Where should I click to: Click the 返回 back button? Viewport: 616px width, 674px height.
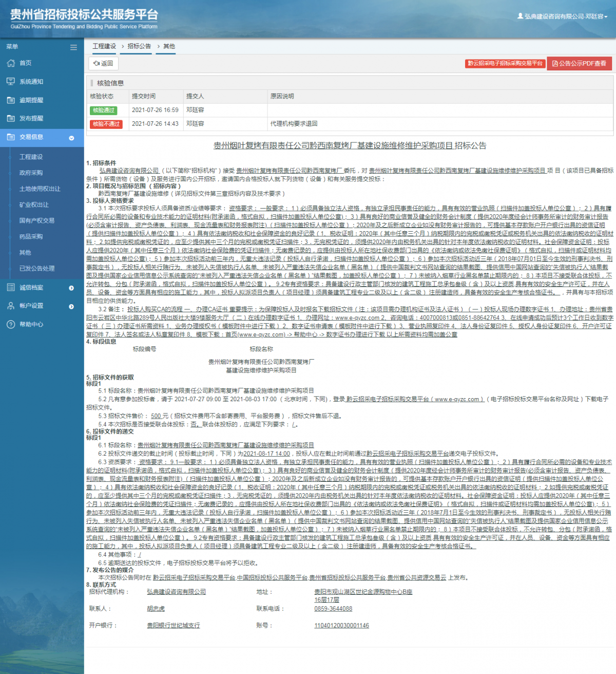(x=103, y=63)
